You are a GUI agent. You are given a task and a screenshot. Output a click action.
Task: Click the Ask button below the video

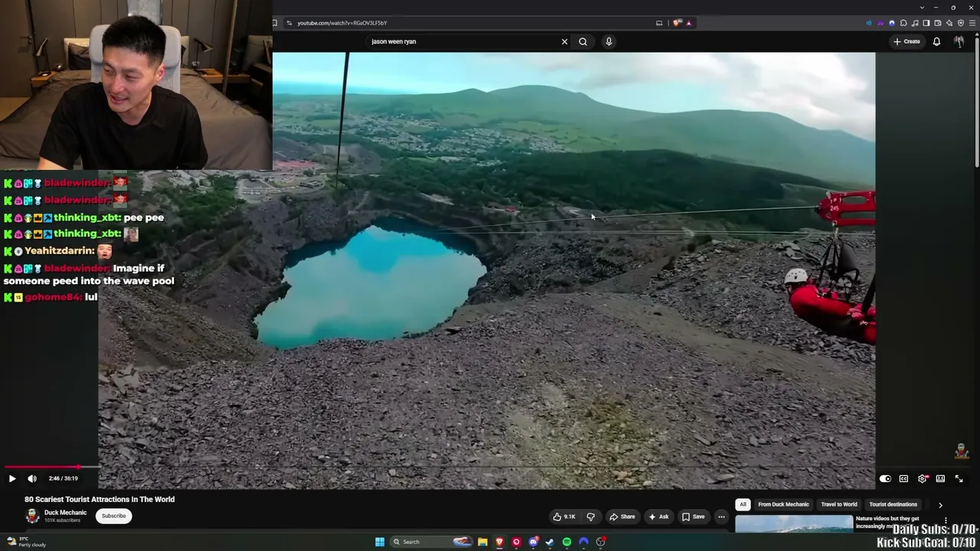658,517
